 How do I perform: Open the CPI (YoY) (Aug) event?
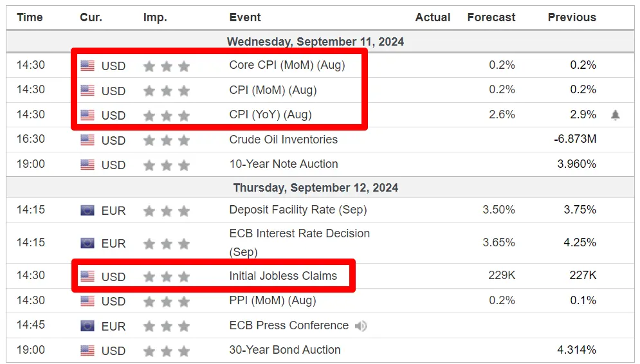tap(270, 114)
